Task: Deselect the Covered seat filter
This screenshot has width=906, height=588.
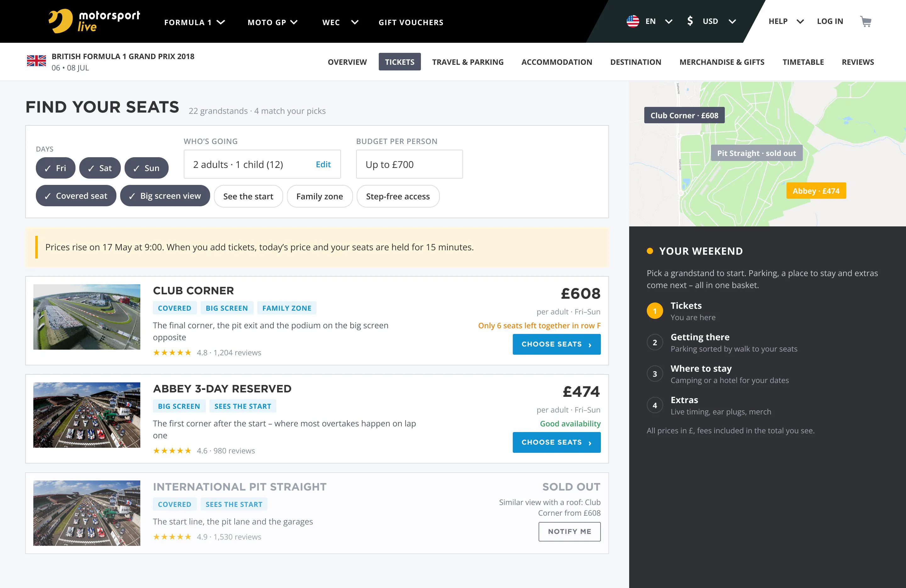Action: [x=76, y=196]
